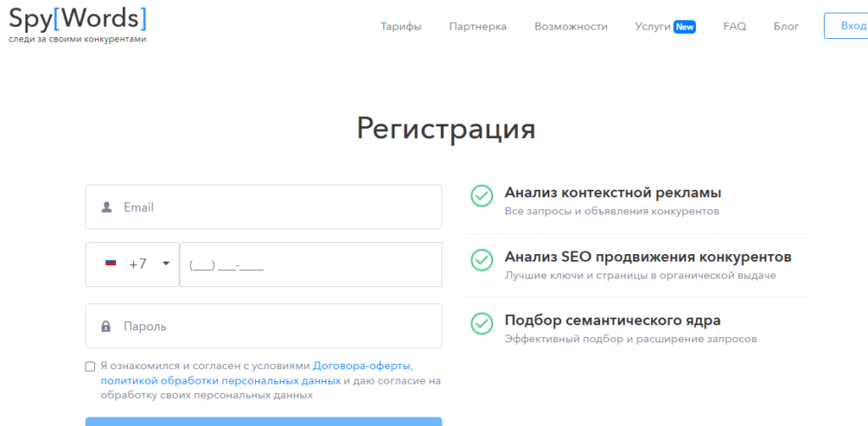Click the text Анализ контекстной рекламы
This screenshot has width=868, height=426.
coord(613,193)
